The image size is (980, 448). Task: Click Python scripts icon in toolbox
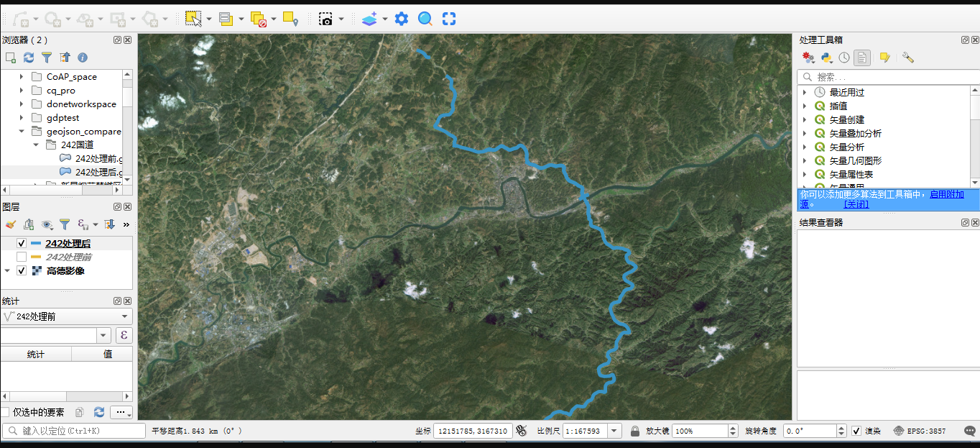(x=826, y=58)
